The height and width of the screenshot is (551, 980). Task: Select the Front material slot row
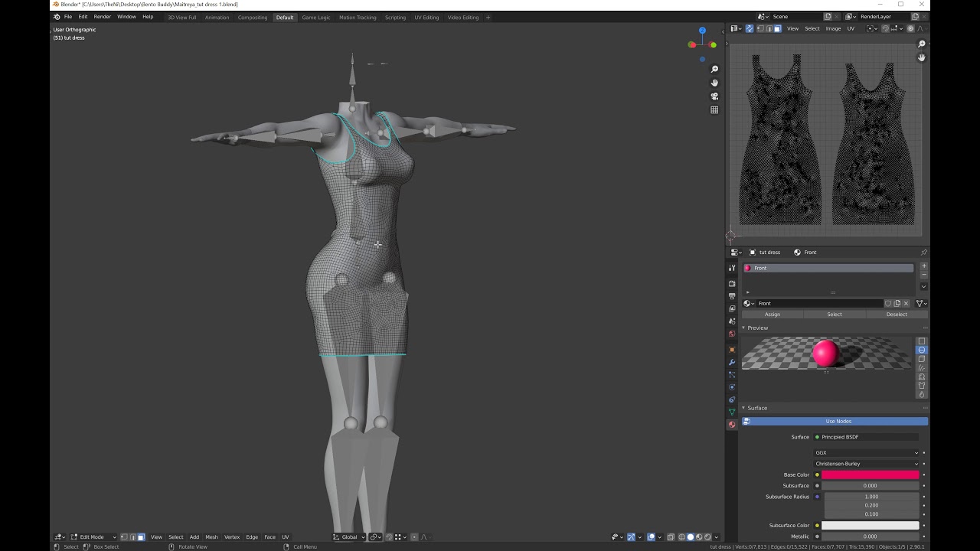pyautogui.click(x=828, y=268)
